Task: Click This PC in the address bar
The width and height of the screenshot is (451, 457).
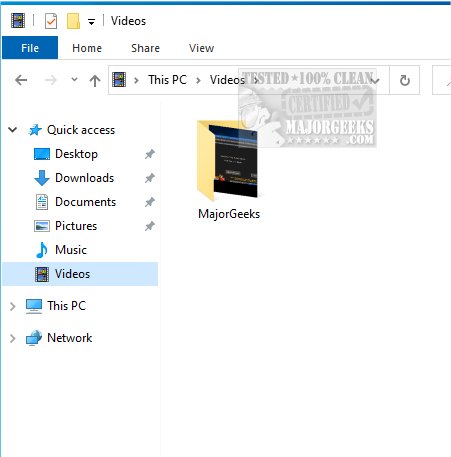Action: (x=167, y=80)
